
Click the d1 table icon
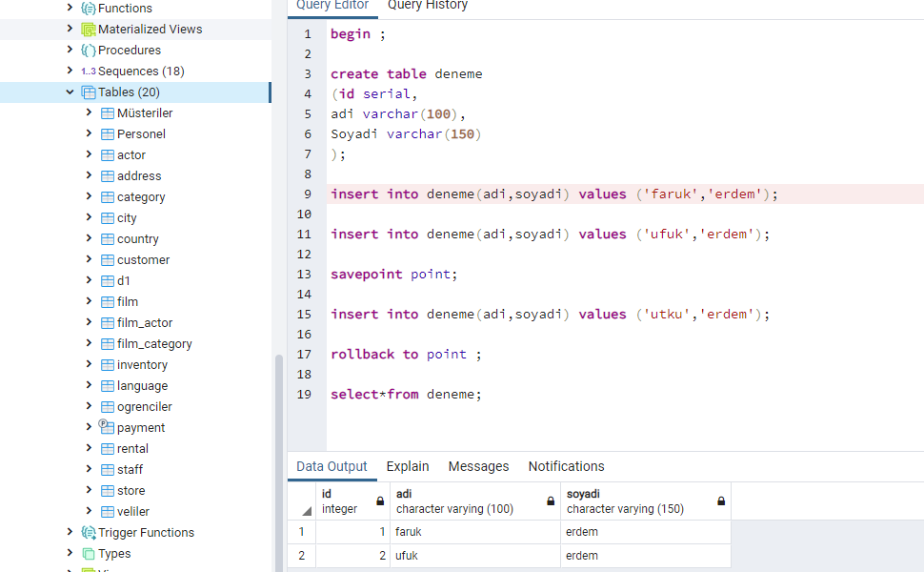[108, 280]
